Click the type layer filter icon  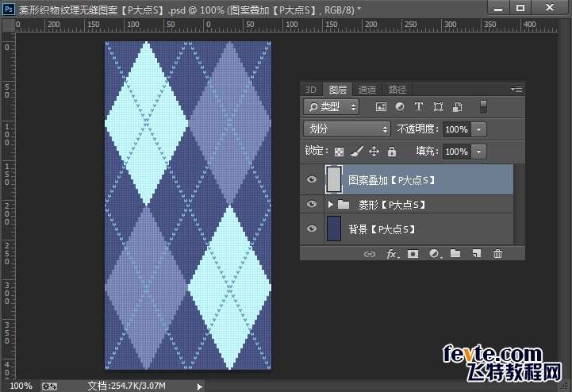[418, 106]
